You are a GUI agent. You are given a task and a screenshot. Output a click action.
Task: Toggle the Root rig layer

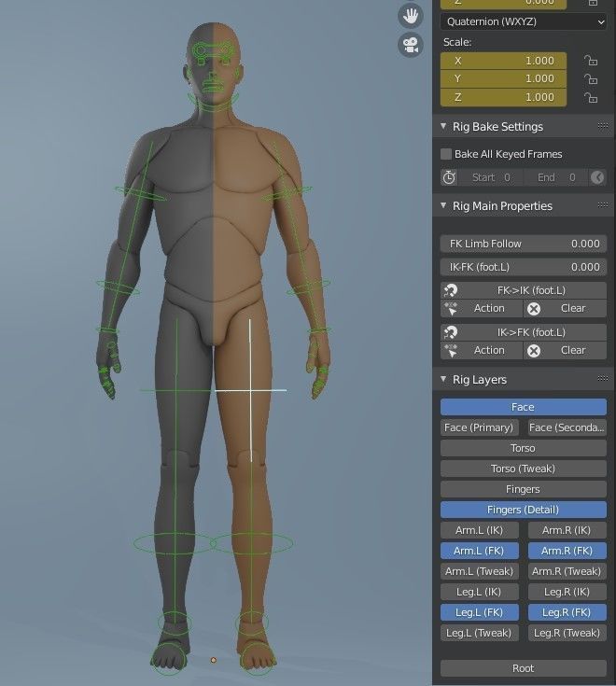pos(524,668)
